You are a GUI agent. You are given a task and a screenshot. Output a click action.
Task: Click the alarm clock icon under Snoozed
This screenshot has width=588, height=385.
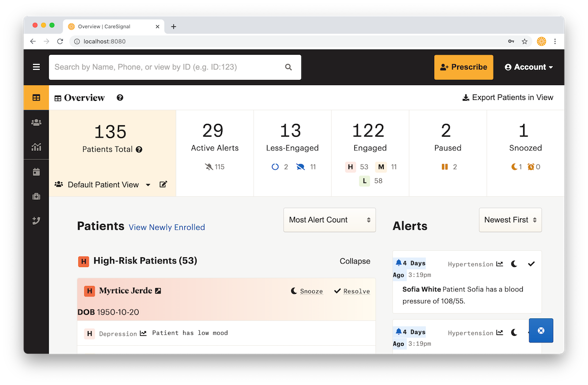pos(531,167)
